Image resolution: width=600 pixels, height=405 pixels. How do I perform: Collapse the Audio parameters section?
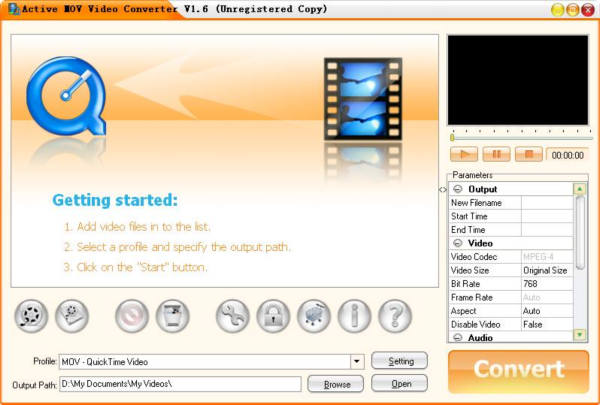point(458,338)
